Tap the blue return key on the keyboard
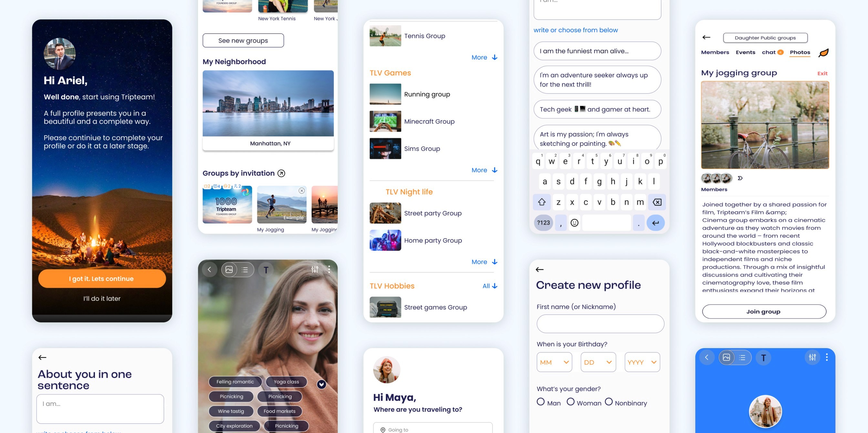This screenshot has height=433, width=868. (656, 223)
